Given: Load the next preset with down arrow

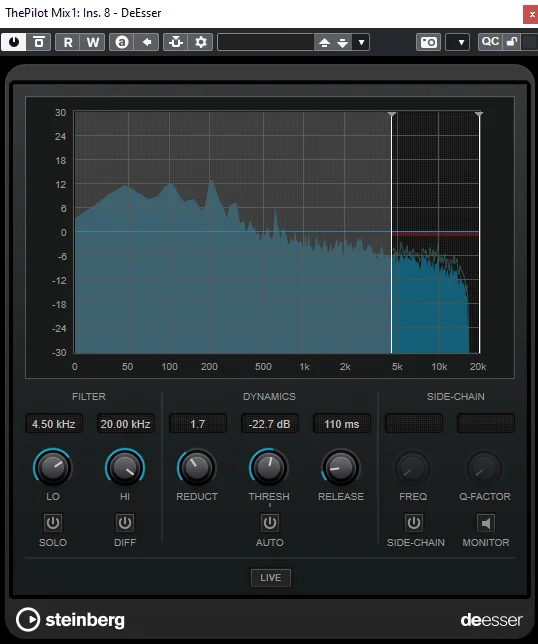Looking at the screenshot, I should pyautogui.click(x=343, y=42).
